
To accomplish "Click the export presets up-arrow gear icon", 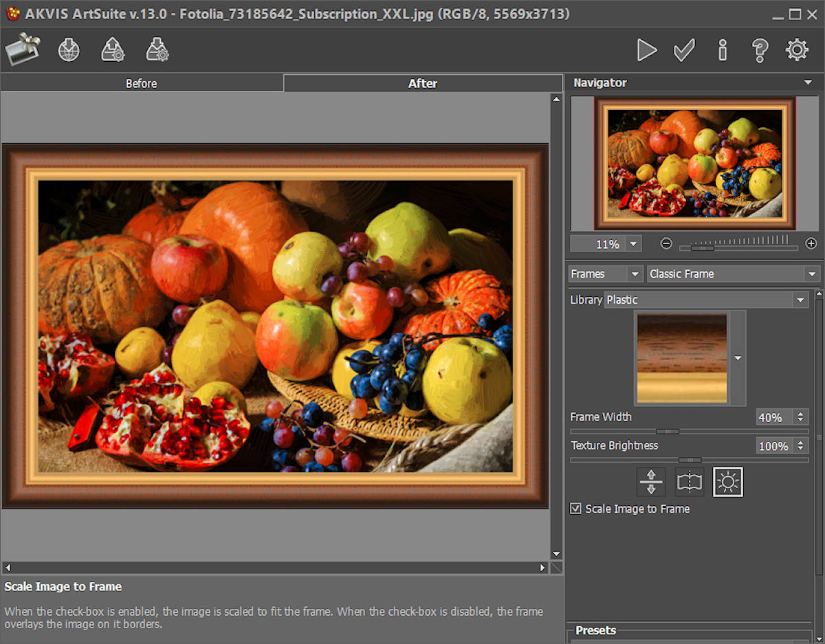I will pos(113,50).
